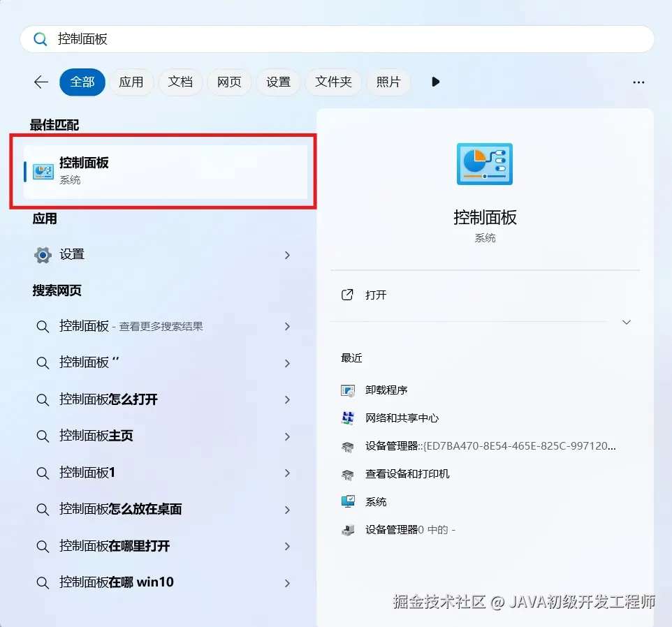Click the 网络和共享中心 icon
The image size is (672, 627).
[348, 418]
